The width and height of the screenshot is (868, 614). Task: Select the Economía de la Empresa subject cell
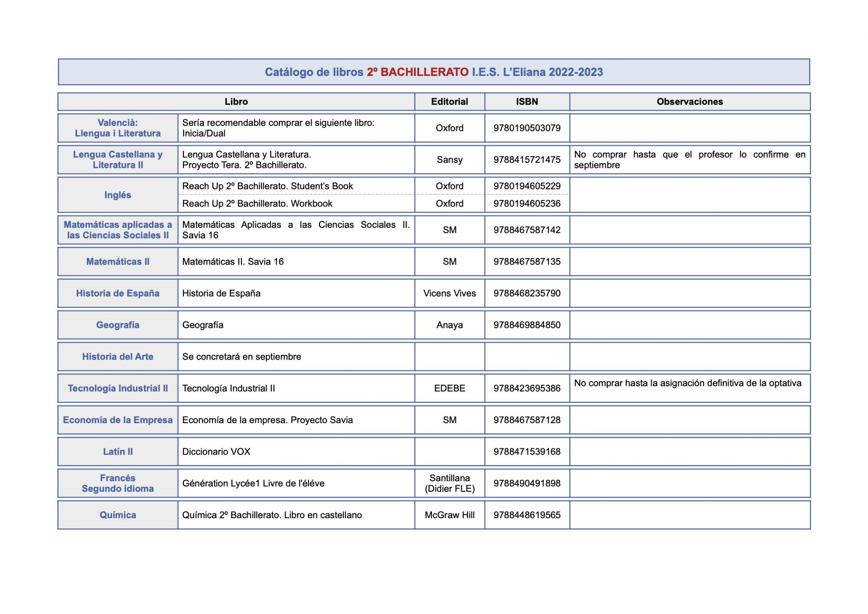coord(118,420)
